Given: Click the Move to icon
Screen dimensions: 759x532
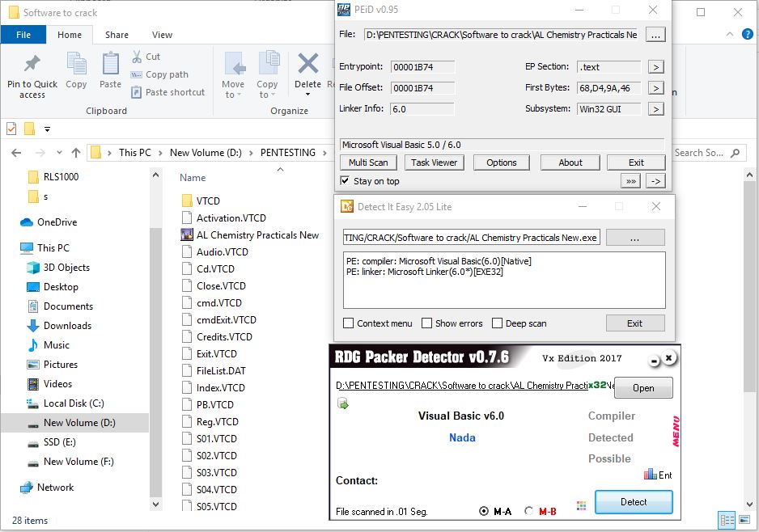Looking at the screenshot, I should (x=235, y=63).
